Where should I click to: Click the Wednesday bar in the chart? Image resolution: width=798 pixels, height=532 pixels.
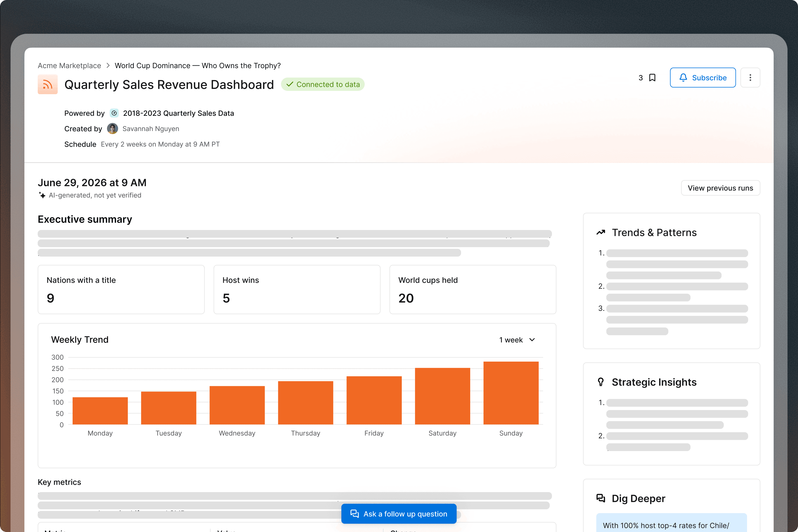point(237,405)
